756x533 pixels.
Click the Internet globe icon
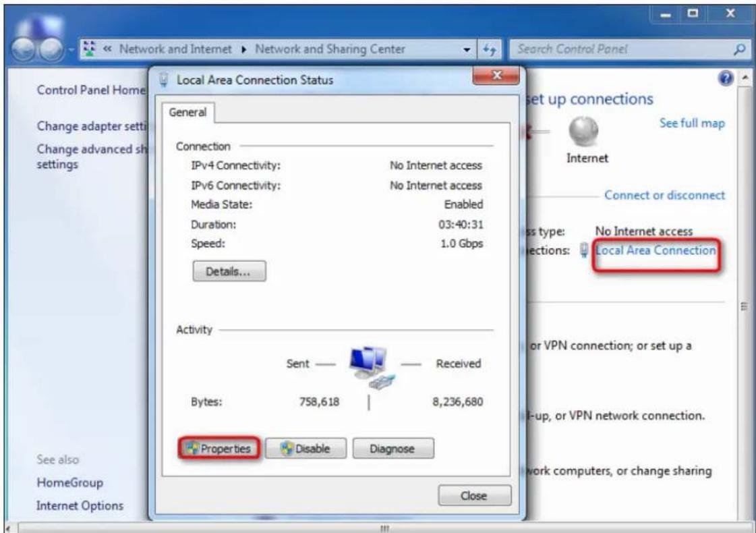pyautogui.click(x=583, y=131)
